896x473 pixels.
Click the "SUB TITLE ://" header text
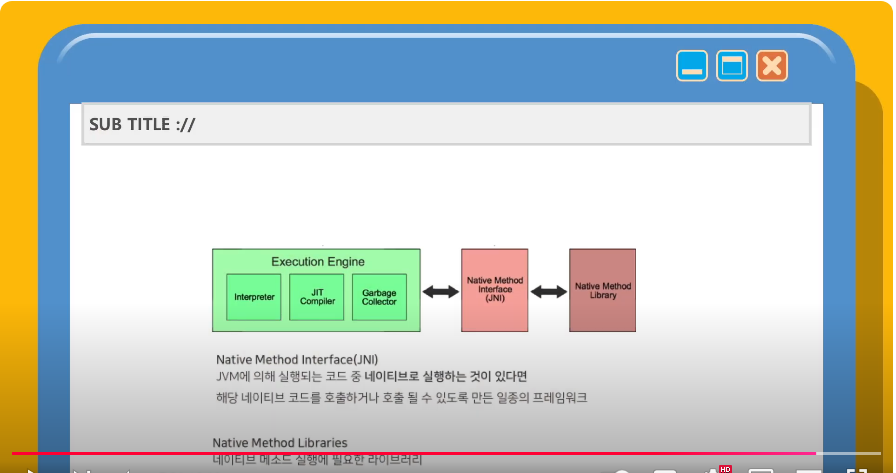click(x=142, y=125)
